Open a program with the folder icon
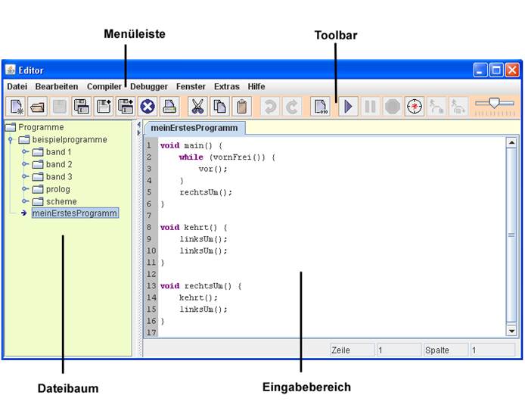Screen dimensions: 525x420 38,107
